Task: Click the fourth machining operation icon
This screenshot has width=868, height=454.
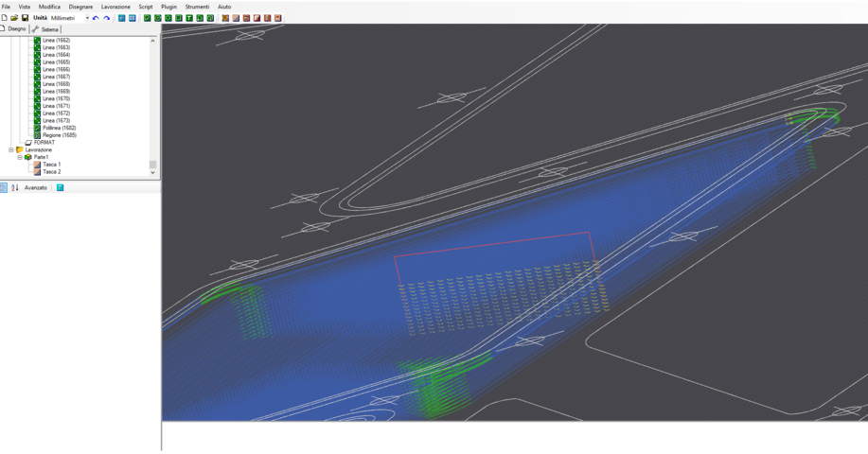Action: pos(257,18)
